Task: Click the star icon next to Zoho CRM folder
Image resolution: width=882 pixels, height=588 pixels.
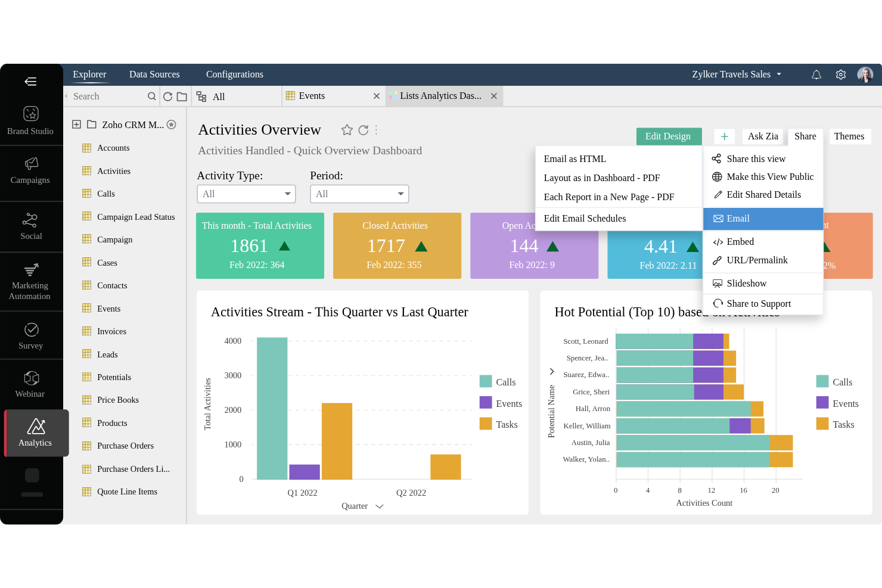Action: pyautogui.click(x=172, y=125)
